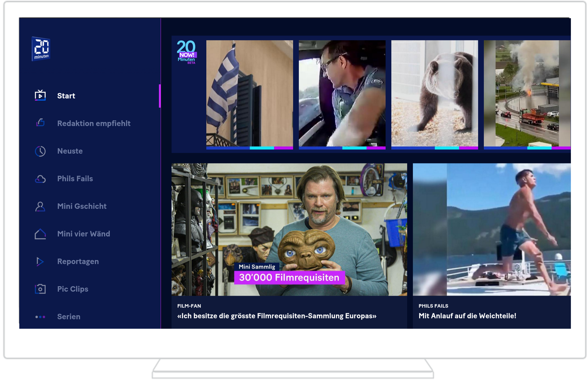This screenshot has height=382, width=588.
Task: Click the play triangle icon for Reportagen
Action: pyautogui.click(x=40, y=261)
